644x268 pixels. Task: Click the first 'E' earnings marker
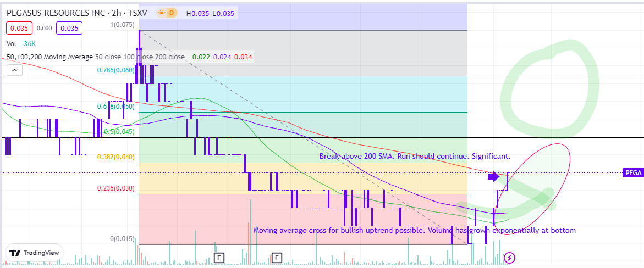click(219, 258)
